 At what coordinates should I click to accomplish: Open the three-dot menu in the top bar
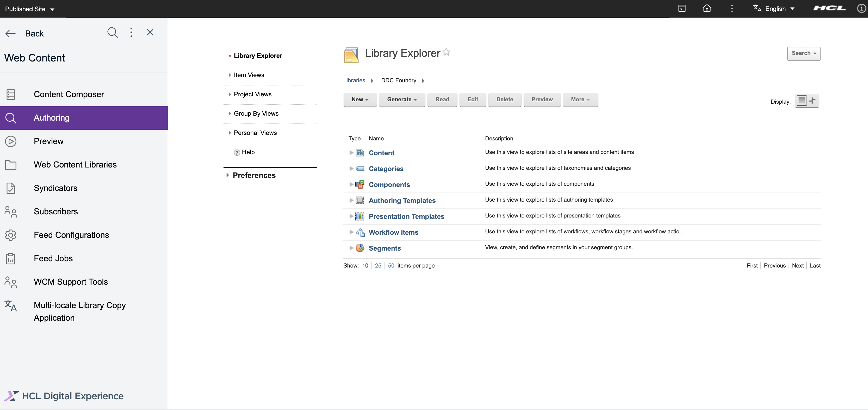point(732,8)
